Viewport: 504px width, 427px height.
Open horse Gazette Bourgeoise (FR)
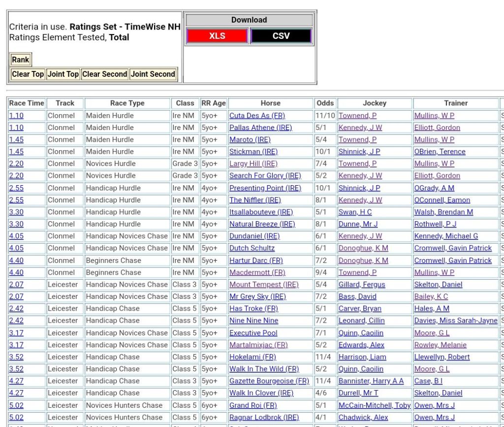pyautogui.click(x=269, y=381)
